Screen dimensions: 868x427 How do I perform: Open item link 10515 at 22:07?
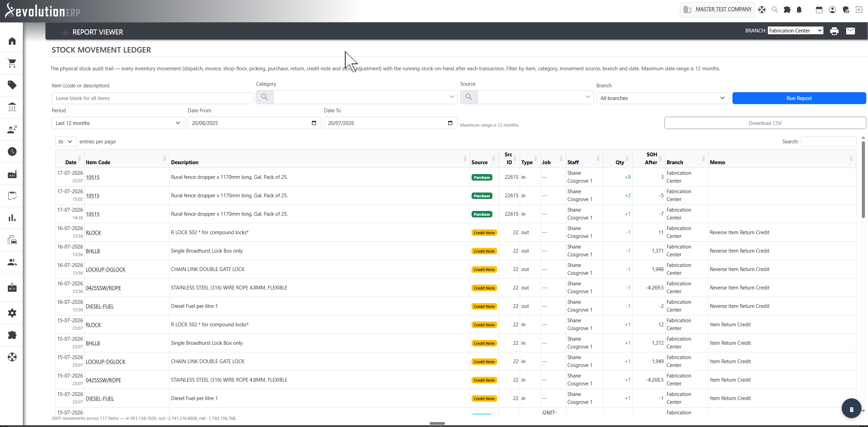(93, 177)
